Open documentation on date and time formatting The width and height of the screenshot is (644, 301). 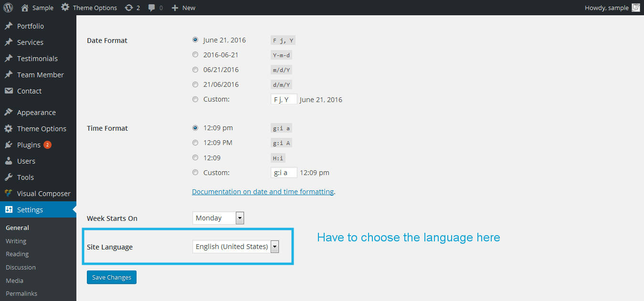click(263, 191)
